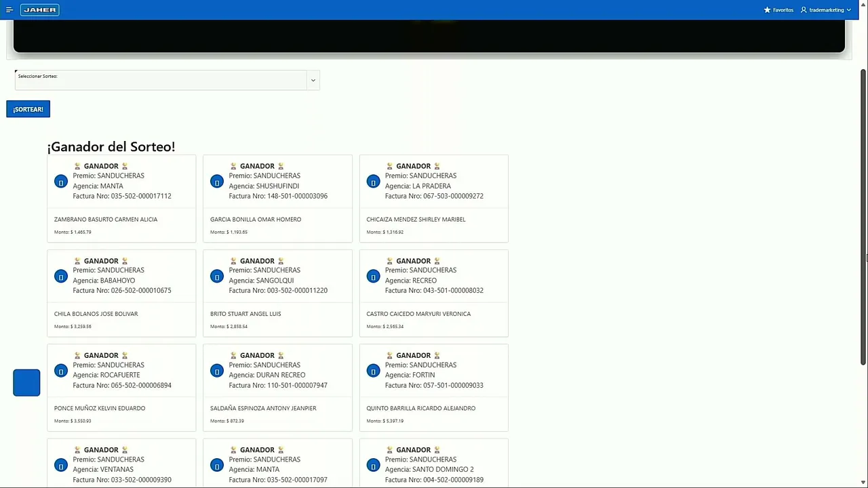Select name CASTRO CAICEDO MARYURI VERONICA
Viewport: 868px width, 488px height.
point(418,314)
